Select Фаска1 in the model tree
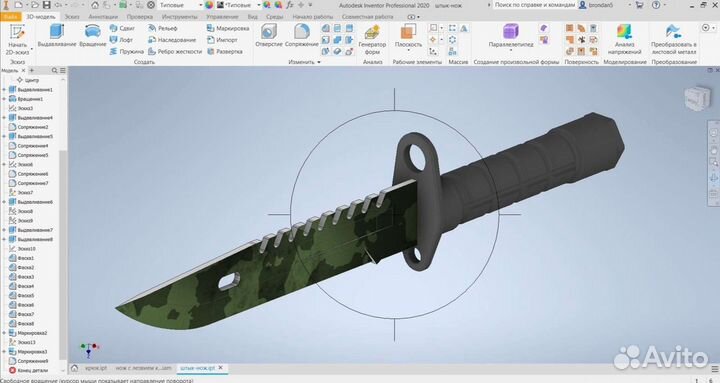Viewport: 720px width, 383px height. click(22, 258)
